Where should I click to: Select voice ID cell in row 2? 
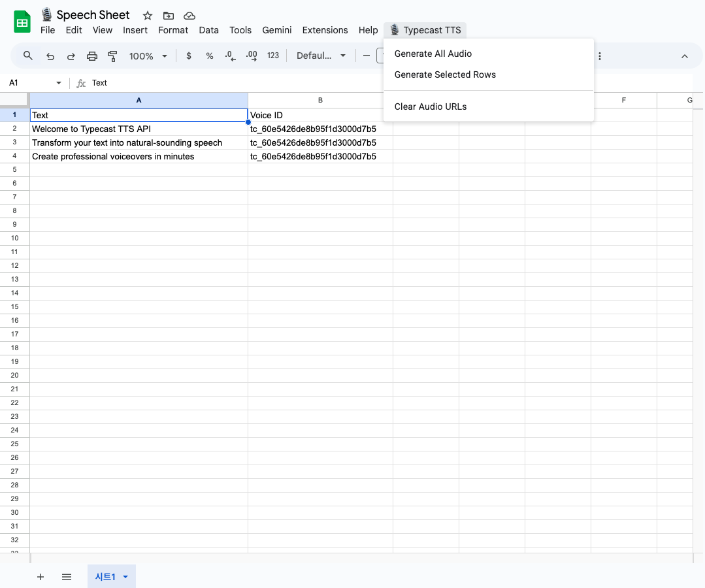320,129
